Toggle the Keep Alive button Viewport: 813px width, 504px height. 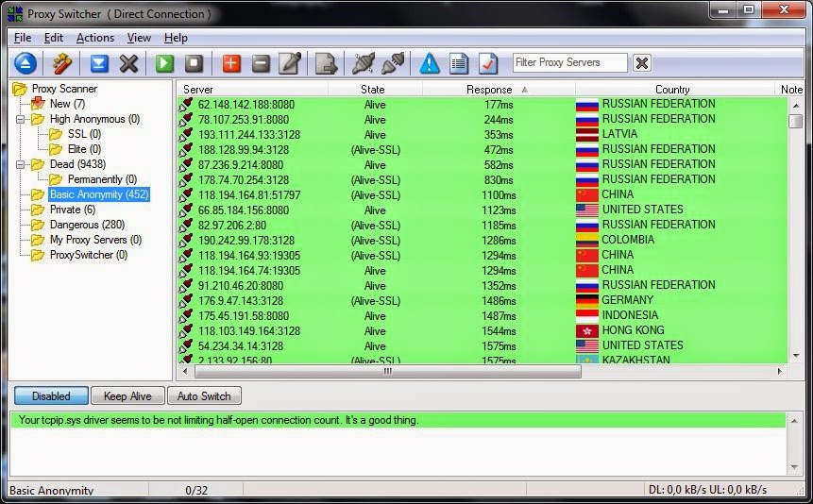(127, 396)
